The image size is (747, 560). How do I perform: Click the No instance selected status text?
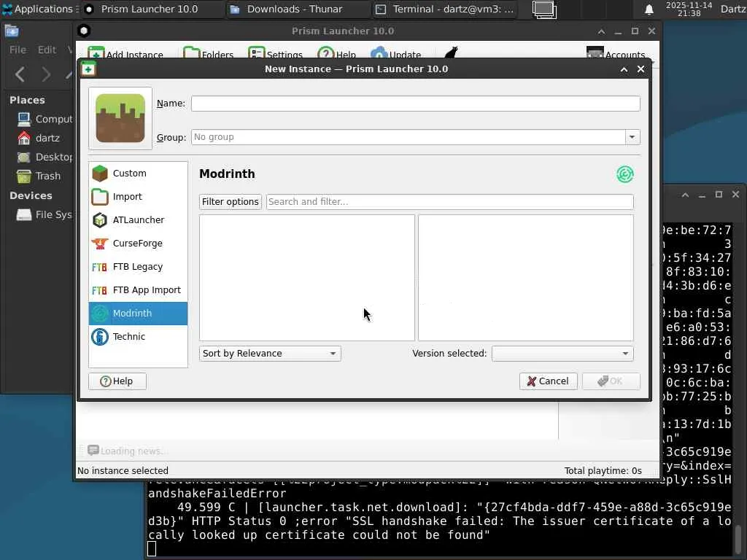coord(123,471)
